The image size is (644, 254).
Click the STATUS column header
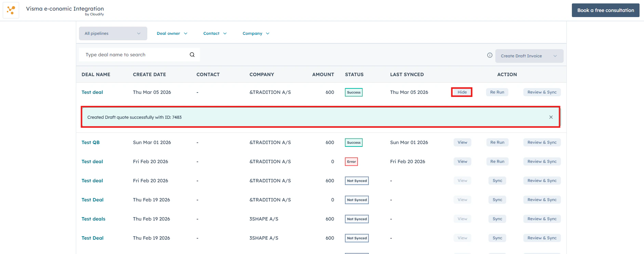point(354,74)
